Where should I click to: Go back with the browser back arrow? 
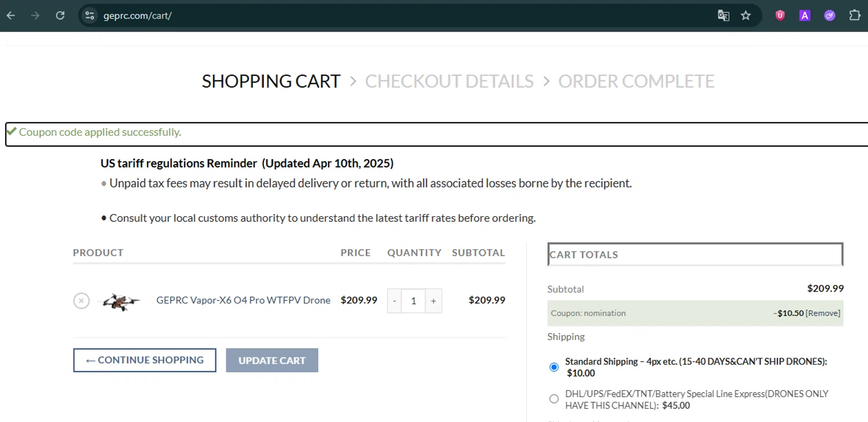pos(11,16)
